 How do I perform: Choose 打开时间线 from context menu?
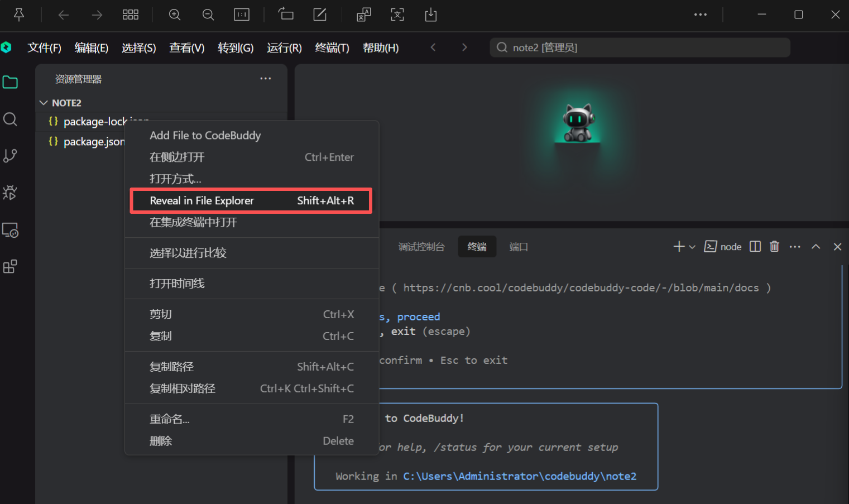coord(252,284)
